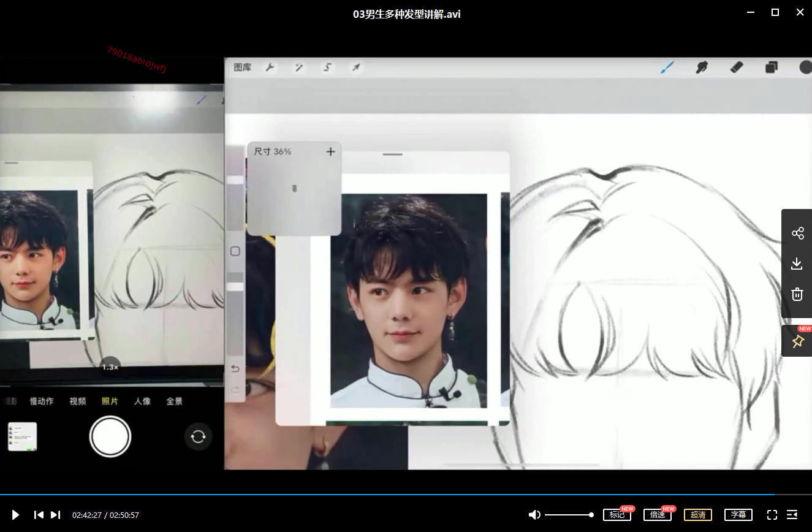Open the 超清 quality selector

698,515
